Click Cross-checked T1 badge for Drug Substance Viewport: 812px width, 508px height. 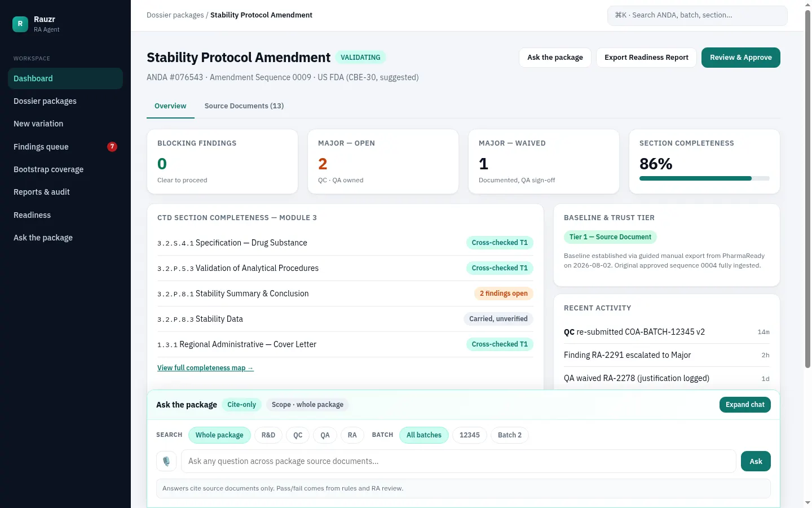point(500,243)
